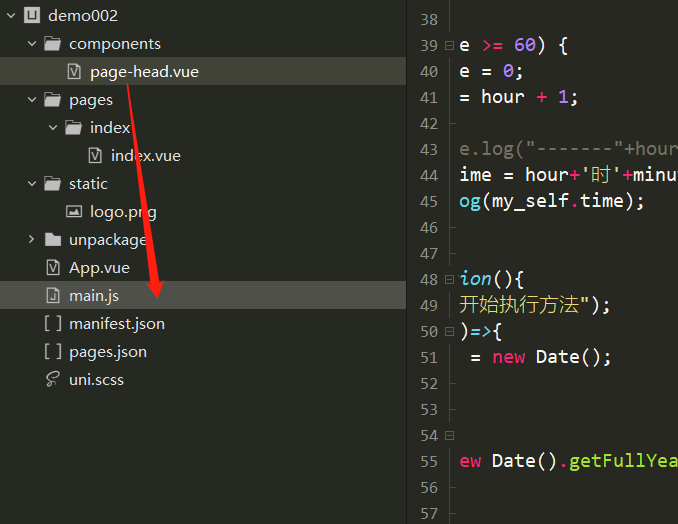Viewport: 678px width, 524px height.
Task: Fold the code block at line 48
Action: [450, 279]
